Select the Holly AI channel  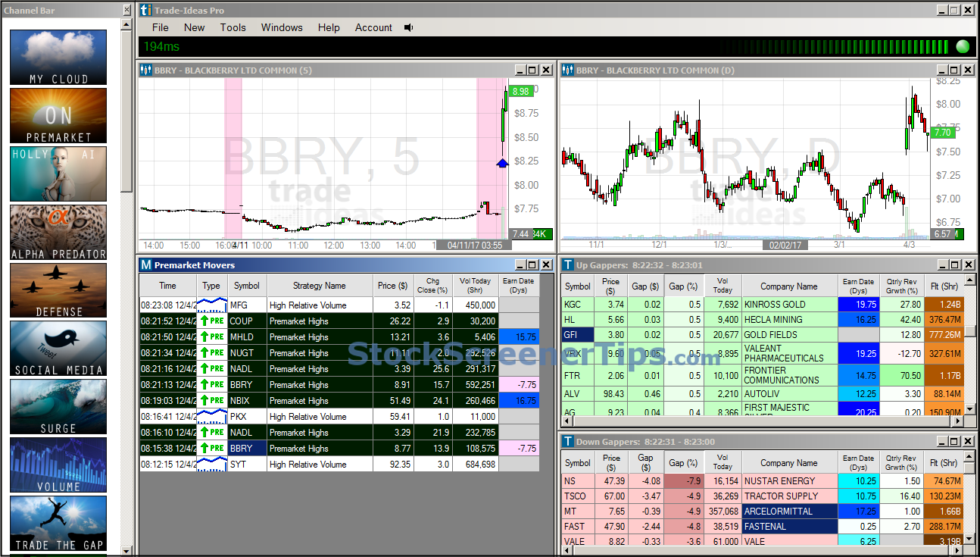tap(58, 174)
